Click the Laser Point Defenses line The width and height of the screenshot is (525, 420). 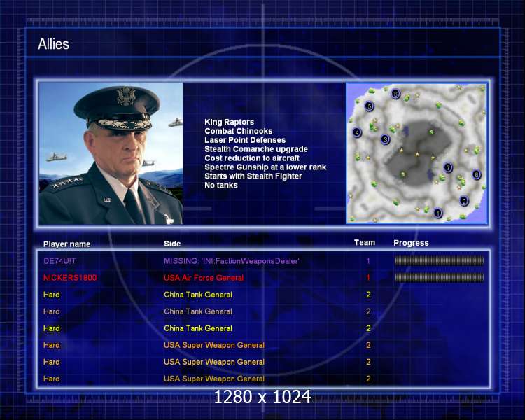point(245,140)
